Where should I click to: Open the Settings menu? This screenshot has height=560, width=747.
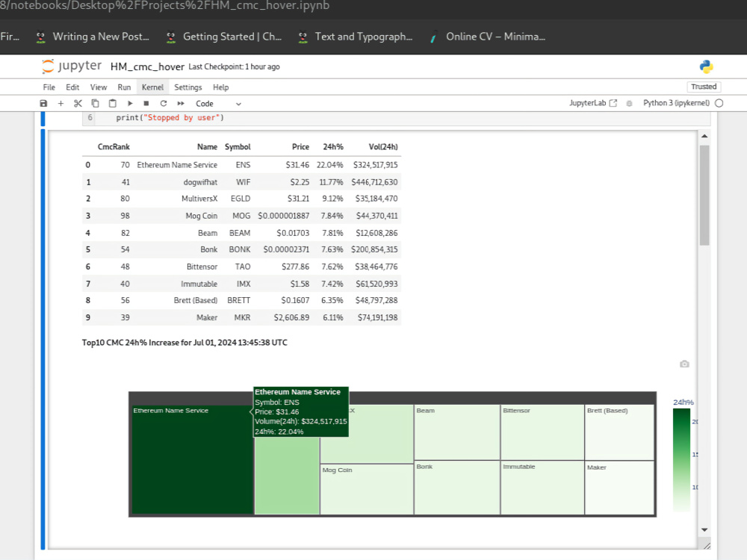coord(188,87)
